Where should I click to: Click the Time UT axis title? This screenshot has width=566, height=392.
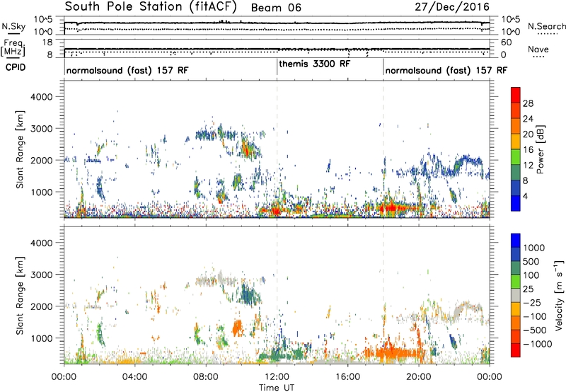click(277, 388)
